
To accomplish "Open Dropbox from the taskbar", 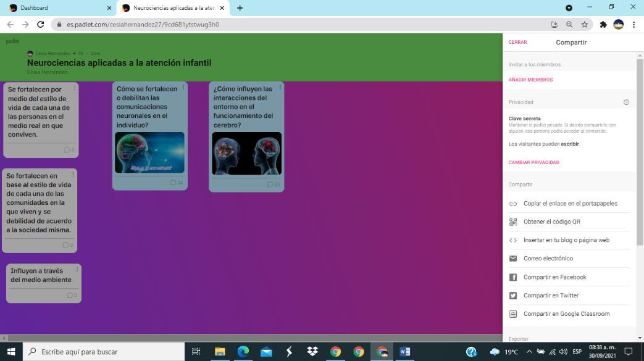I will click(x=312, y=352).
